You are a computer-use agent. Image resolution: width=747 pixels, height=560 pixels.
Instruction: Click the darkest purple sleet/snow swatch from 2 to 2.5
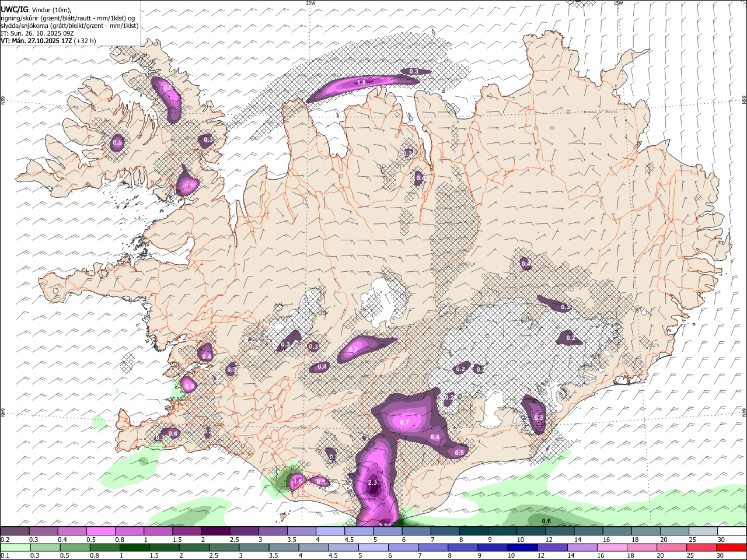(x=215, y=531)
